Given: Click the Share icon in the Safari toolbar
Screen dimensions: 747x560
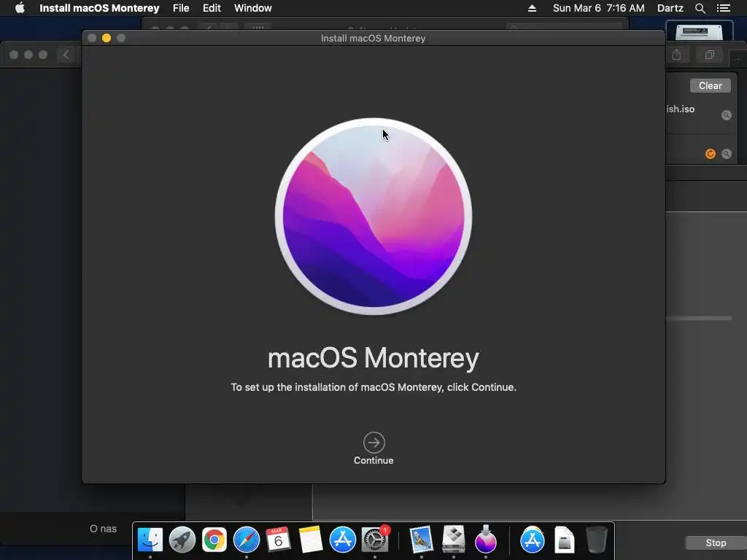Looking at the screenshot, I should pos(676,55).
